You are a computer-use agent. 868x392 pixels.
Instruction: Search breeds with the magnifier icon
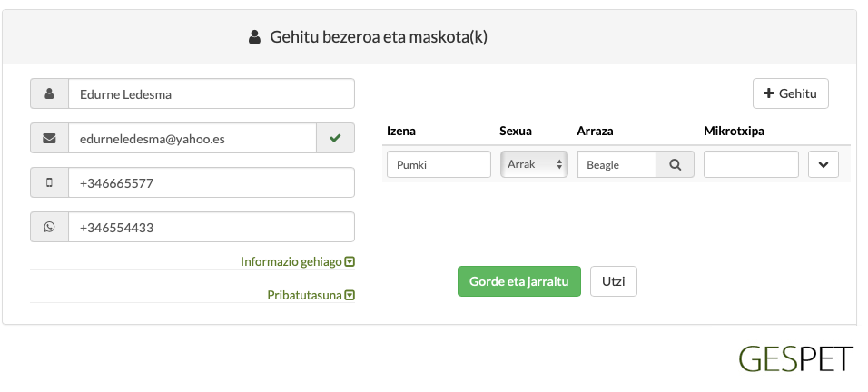675,164
